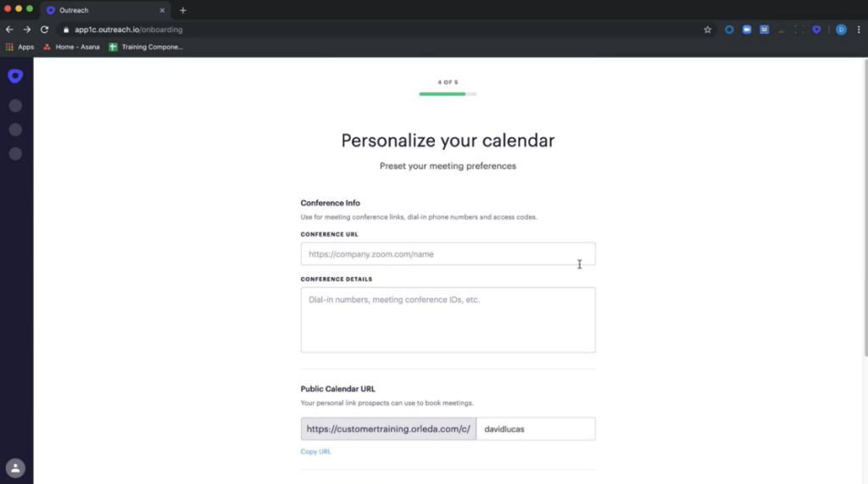This screenshot has width=868, height=484.
Task: Click the Copy URL link
Action: click(x=315, y=451)
